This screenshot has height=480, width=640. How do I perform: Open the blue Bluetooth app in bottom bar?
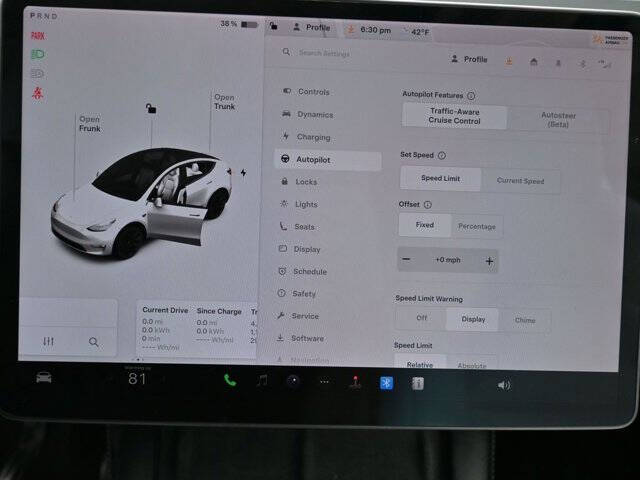pyautogui.click(x=387, y=383)
